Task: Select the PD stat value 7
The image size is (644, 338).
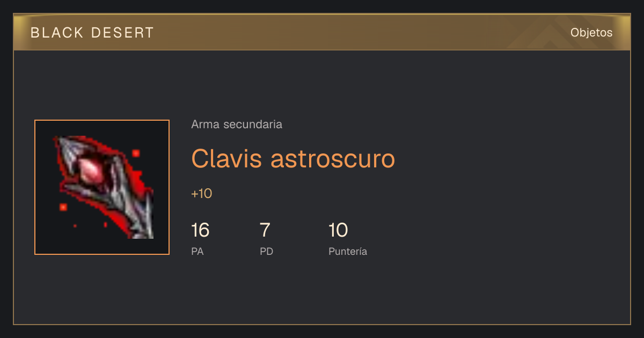Action: pyautogui.click(x=265, y=230)
